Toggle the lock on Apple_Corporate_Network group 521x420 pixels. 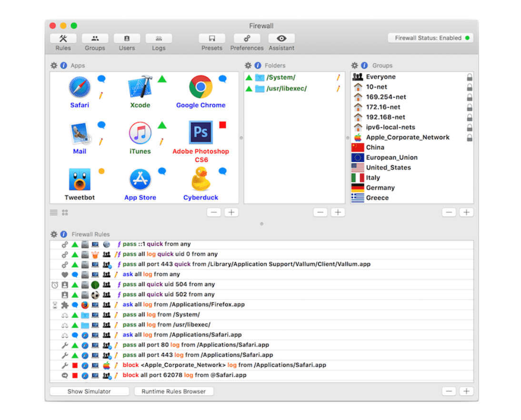point(470,138)
